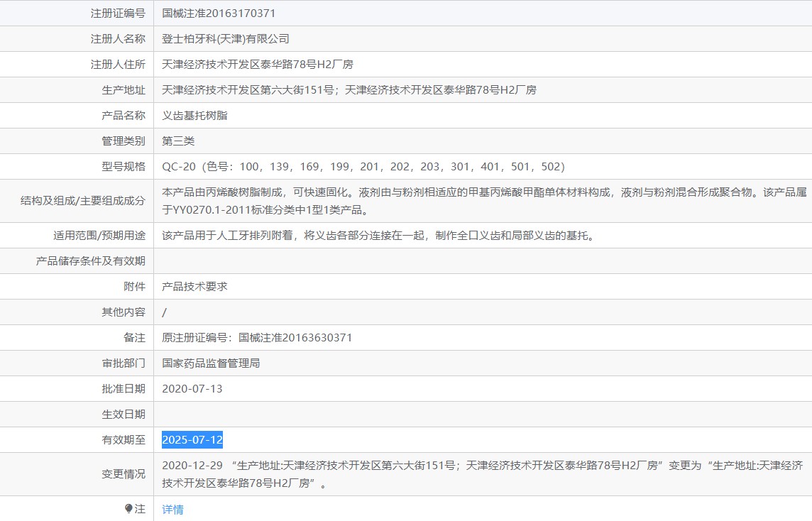The height and width of the screenshot is (521, 812).
Task: Click the 审批部门 label
Action: coord(124,363)
